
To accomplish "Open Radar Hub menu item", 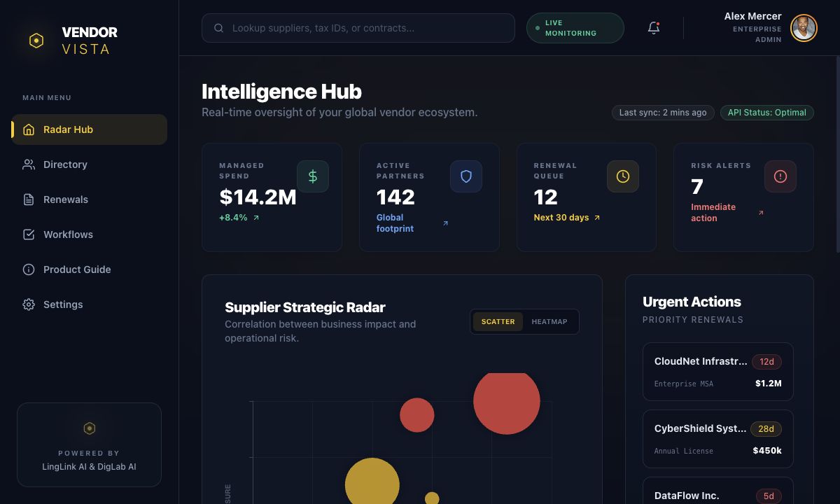I will point(89,129).
